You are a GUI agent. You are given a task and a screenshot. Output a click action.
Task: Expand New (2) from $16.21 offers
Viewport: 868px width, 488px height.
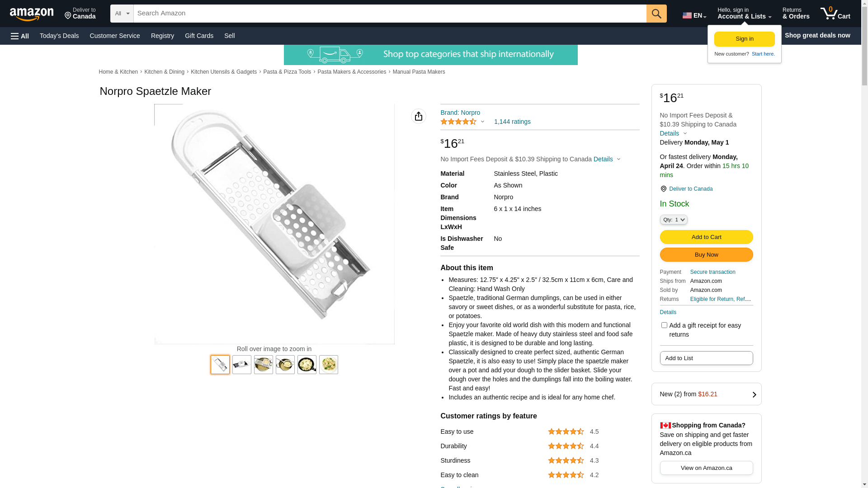pos(706,394)
